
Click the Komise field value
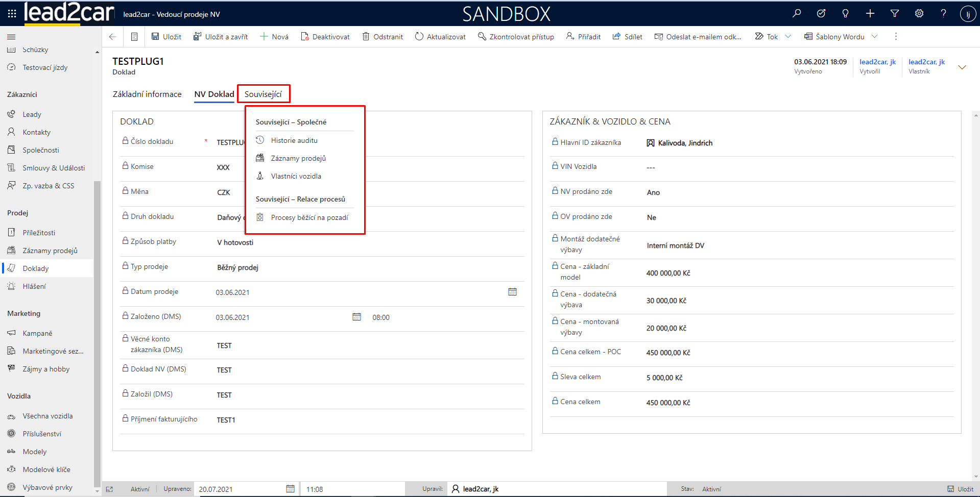[x=223, y=167]
